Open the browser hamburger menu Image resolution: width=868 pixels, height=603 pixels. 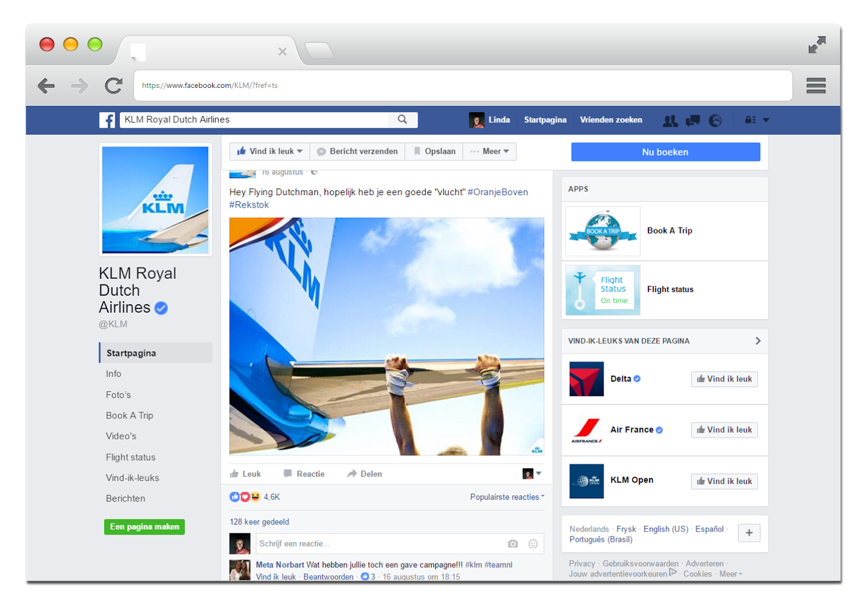pyautogui.click(x=816, y=86)
